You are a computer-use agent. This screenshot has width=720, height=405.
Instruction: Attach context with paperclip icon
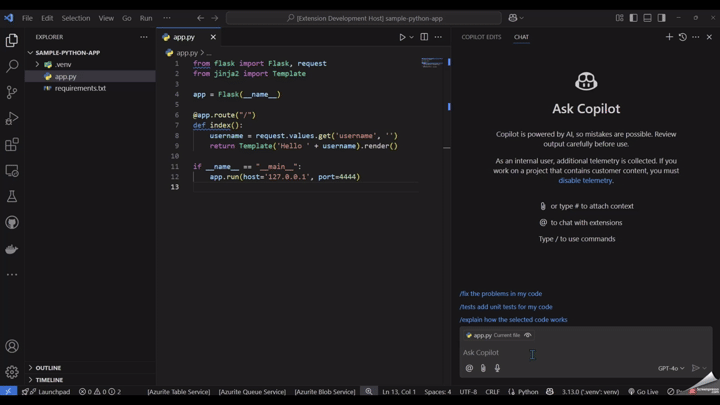pos(483,368)
